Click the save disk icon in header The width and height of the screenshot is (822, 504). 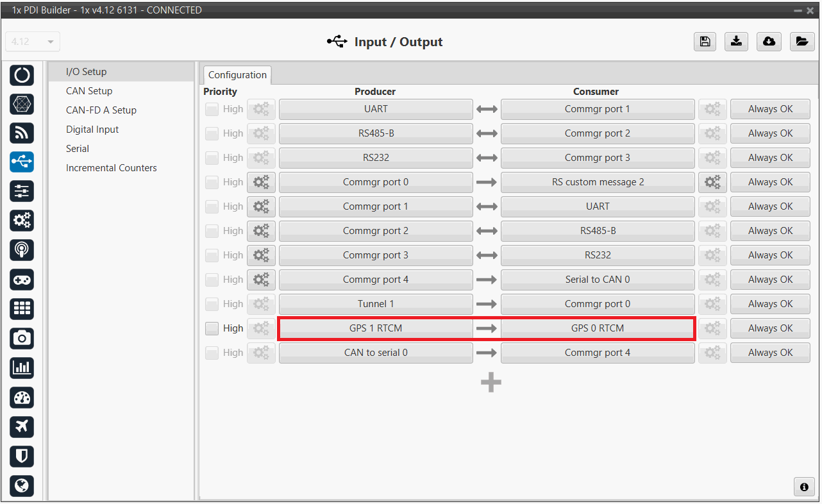click(x=705, y=42)
